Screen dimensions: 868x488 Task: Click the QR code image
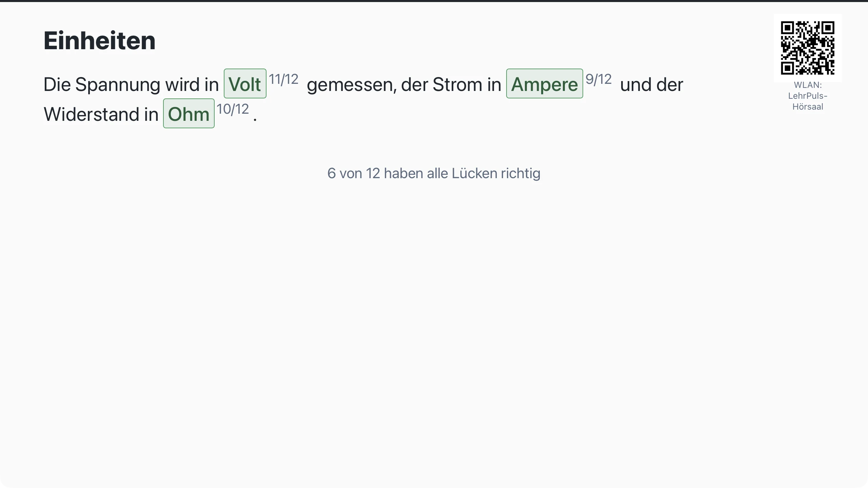pyautogui.click(x=807, y=48)
